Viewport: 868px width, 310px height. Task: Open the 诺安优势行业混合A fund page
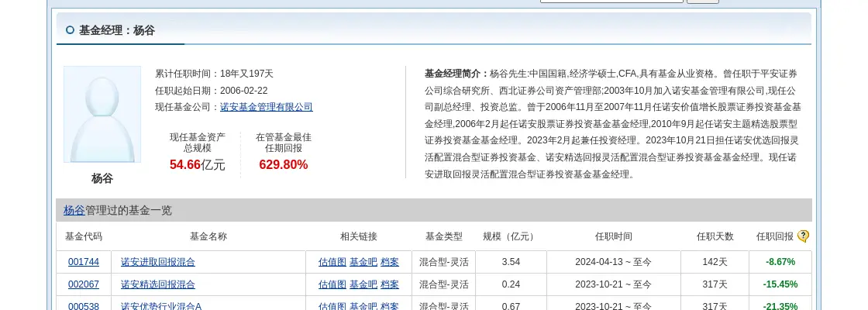point(161,306)
